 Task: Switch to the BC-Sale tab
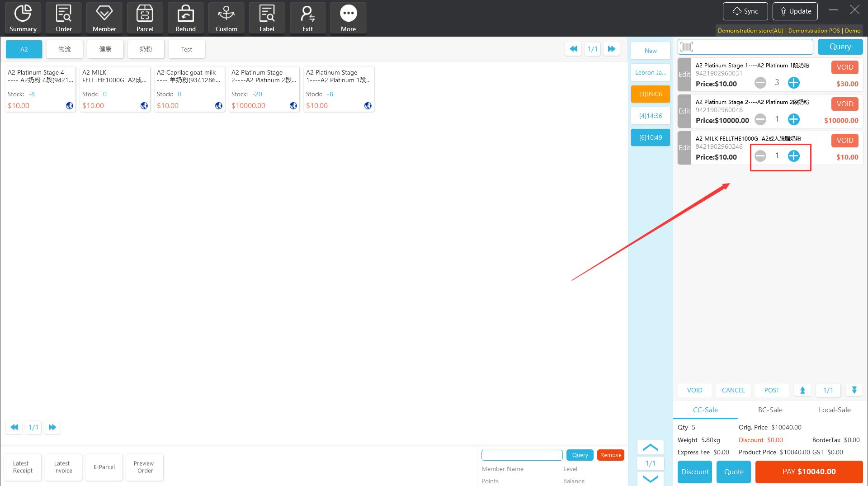770,410
